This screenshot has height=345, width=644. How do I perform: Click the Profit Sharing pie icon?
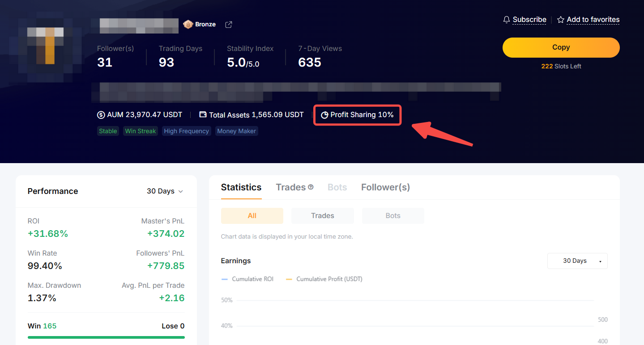[324, 115]
